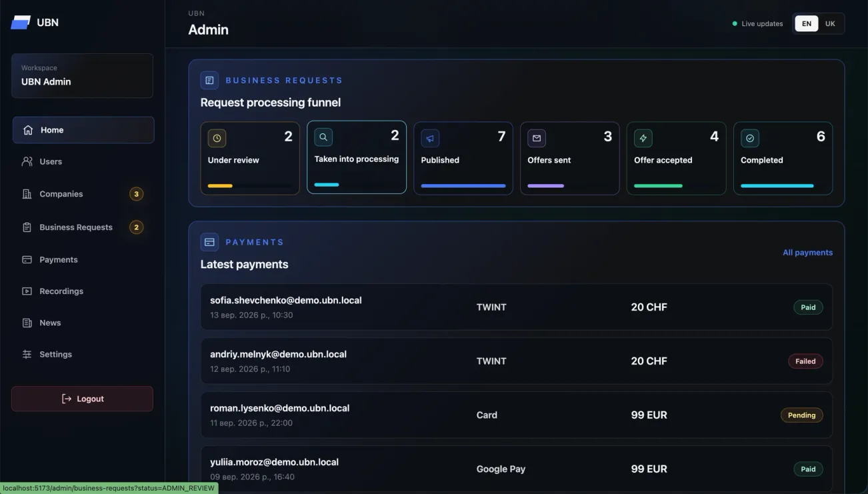Click the Logout button

point(82,399)
